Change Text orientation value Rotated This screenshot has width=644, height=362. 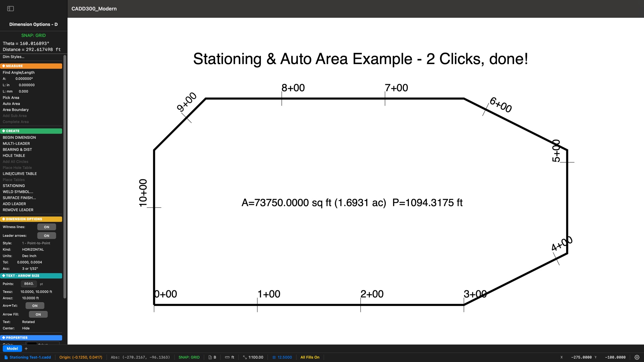(x=29, y=322)
